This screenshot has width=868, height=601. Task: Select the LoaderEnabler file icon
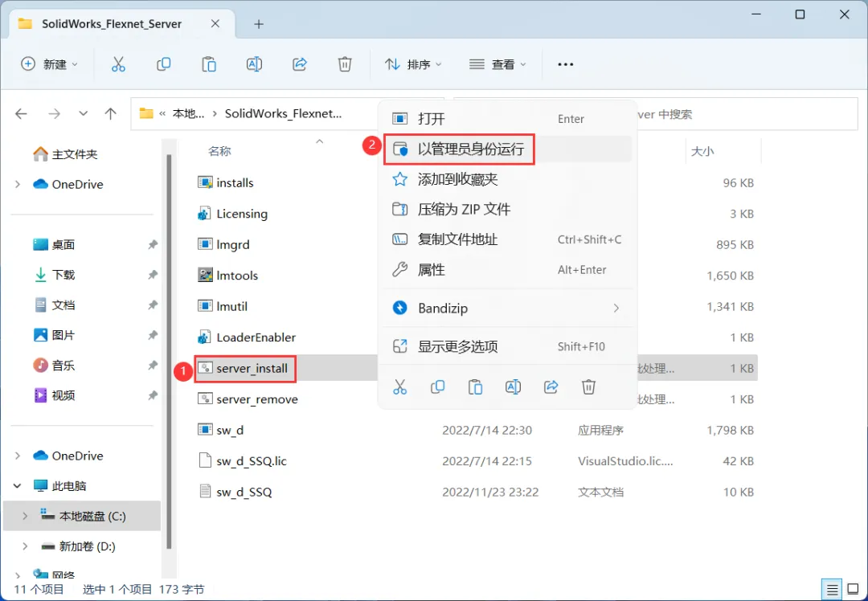[204, 337]
